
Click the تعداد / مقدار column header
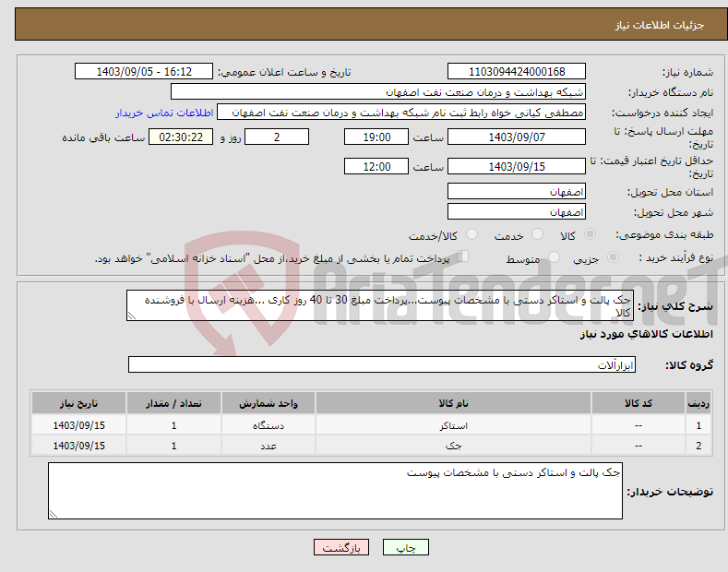[173, 403]
